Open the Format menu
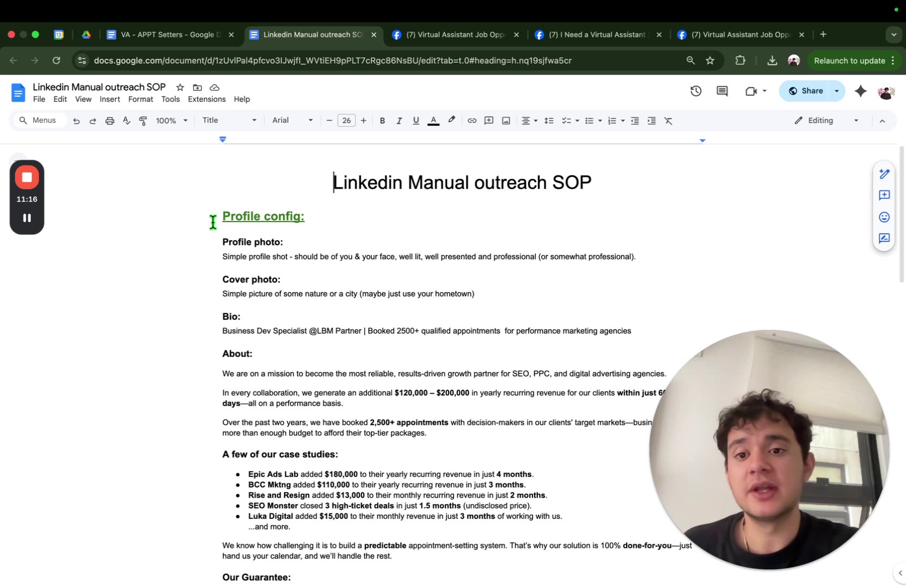906x588 pixels. [x=140, y=99]
